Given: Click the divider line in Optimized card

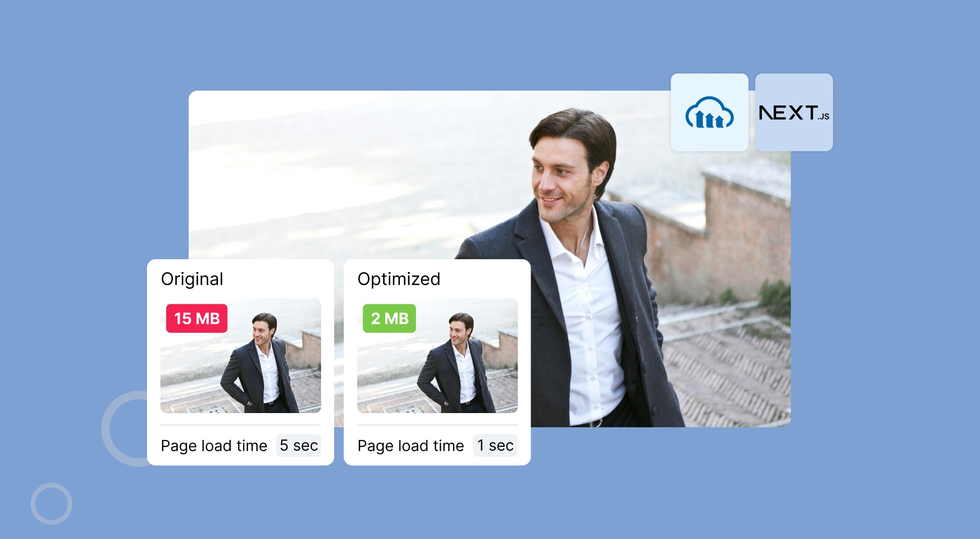Looking at the screenshot, I should [x=438, y=425].
